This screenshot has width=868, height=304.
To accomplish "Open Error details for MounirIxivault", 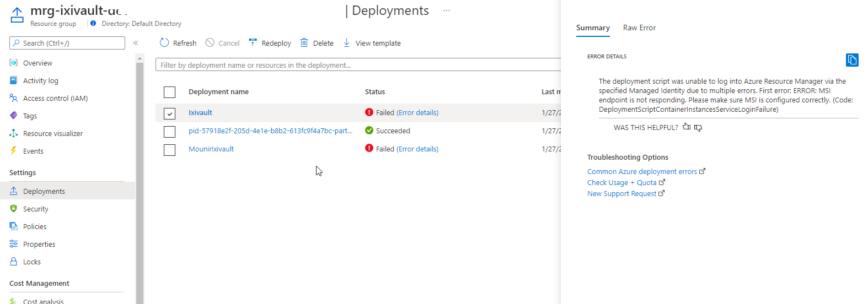I will click(417, 149).
